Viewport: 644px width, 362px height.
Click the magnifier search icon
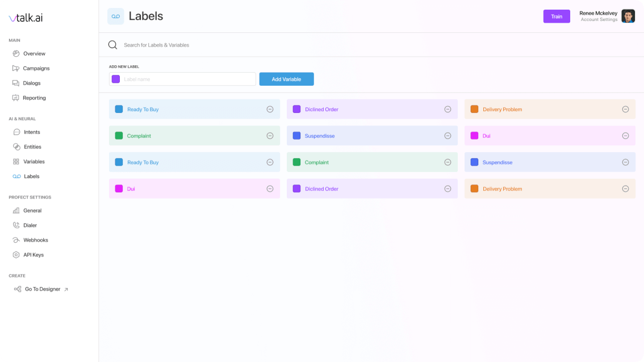112,45
